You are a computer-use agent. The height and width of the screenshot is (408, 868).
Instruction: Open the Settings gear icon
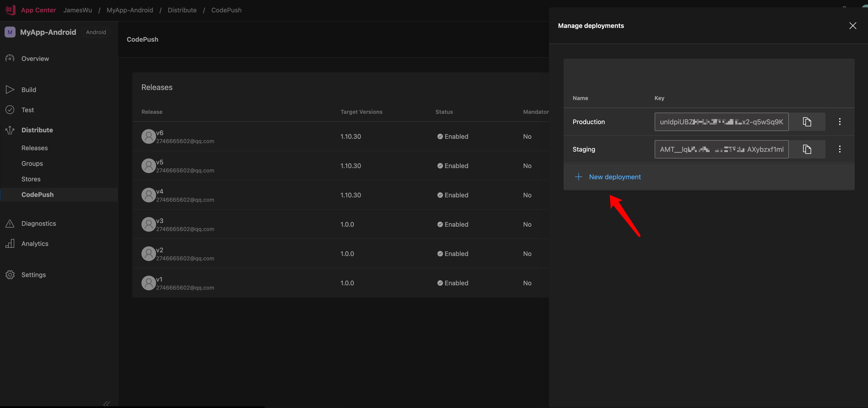pyautogui.click(x=10, y=275)
